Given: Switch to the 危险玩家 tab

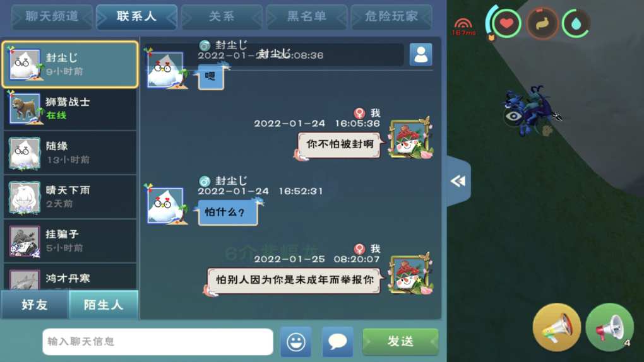Looking at the screenshot, I should click(x=391, y=16).
